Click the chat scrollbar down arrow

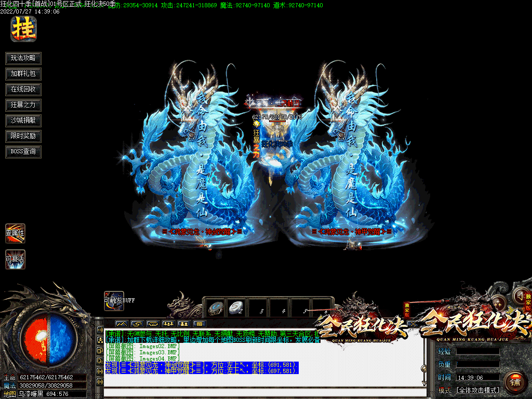coord(423,382)
